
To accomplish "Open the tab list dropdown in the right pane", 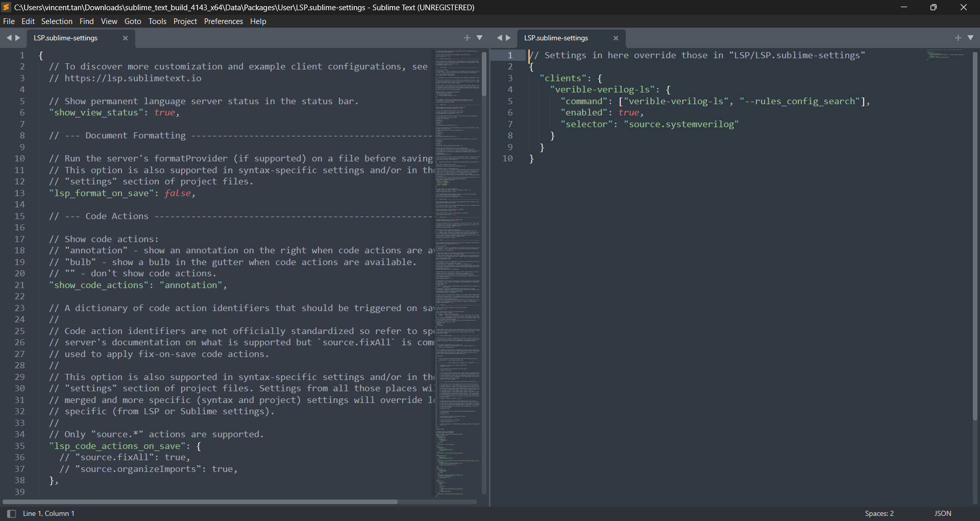I will coord(971,37).
